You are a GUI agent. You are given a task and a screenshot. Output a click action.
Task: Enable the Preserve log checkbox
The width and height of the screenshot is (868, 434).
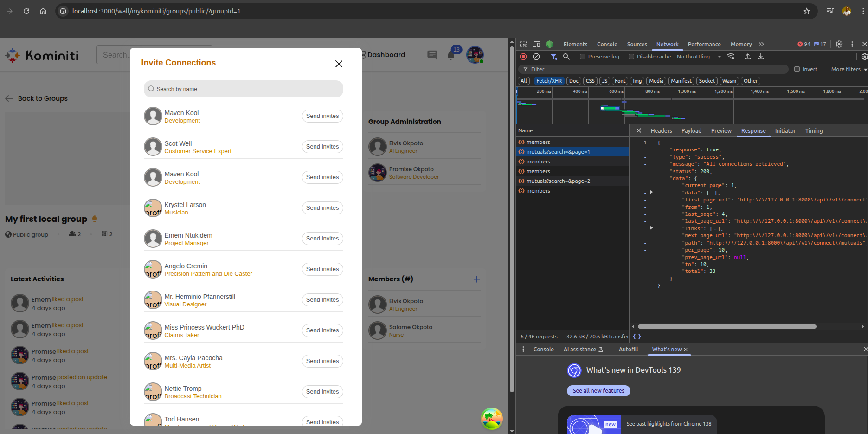(x=583, y=57)
